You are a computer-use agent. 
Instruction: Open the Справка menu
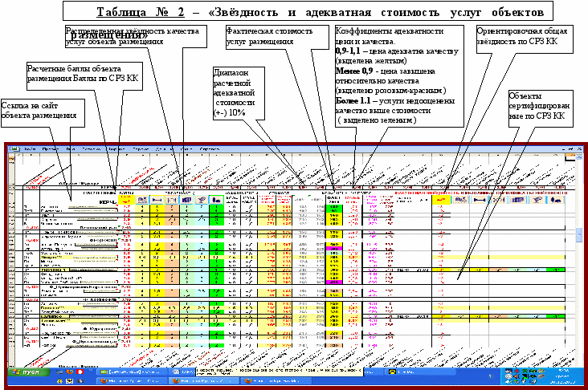tap(210, 150)
